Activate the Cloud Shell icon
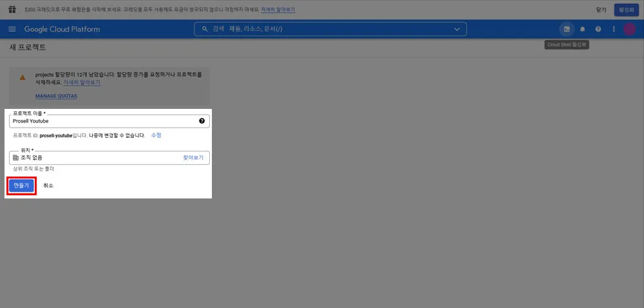Viewport: 644px width, 308px height. 567,29
